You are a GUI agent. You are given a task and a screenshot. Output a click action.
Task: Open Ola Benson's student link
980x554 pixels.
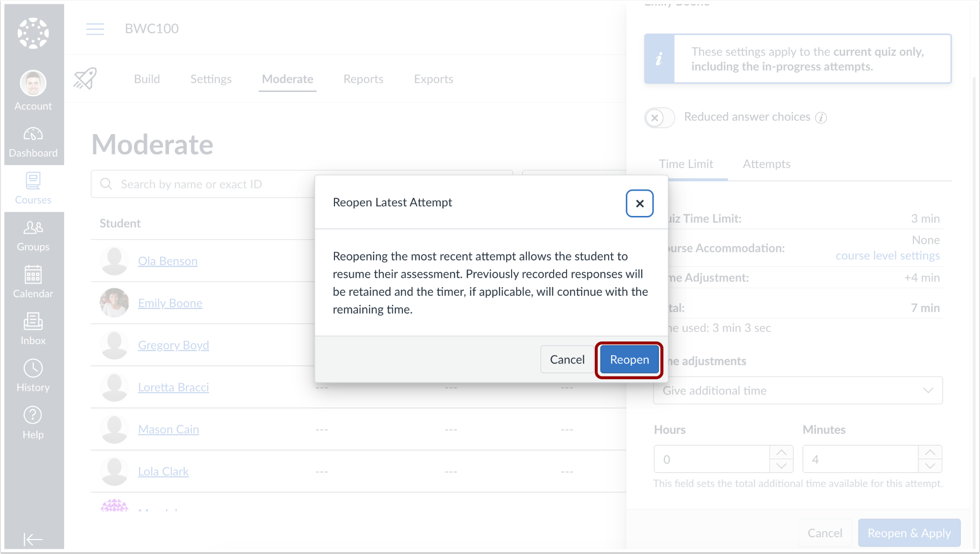coord(167,261)
